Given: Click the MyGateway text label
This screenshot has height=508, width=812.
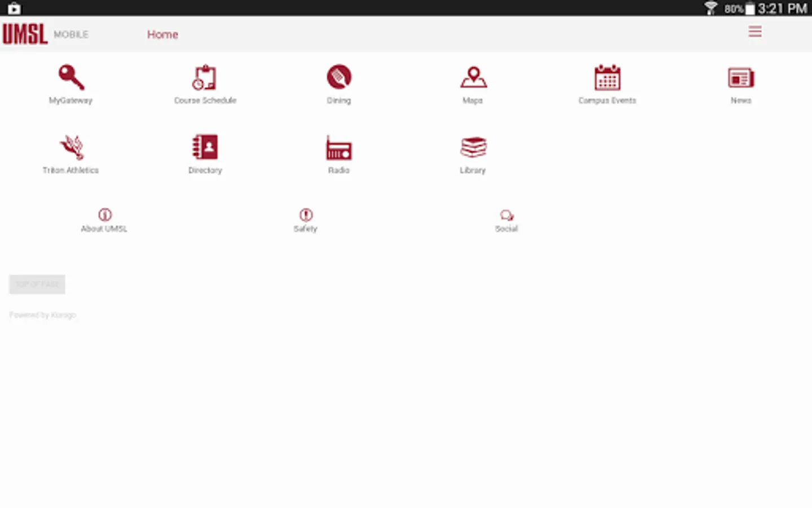Looking at the screenshot, I should (70, 100).
